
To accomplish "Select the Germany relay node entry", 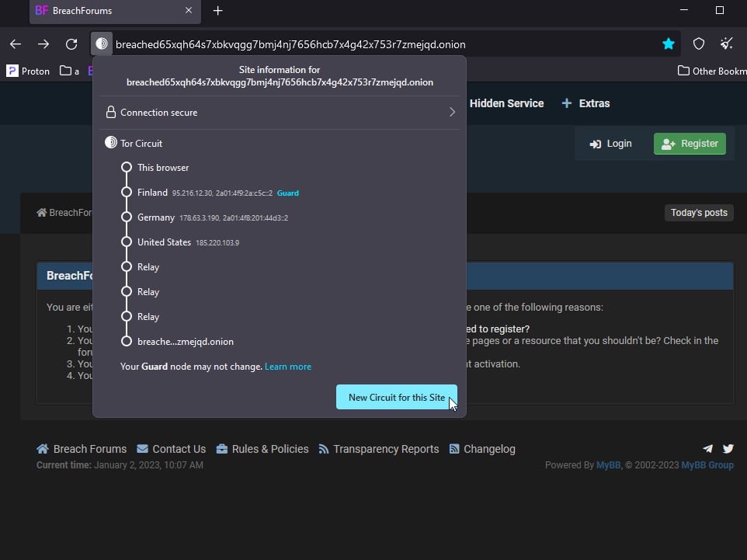I will pos(204,217).
